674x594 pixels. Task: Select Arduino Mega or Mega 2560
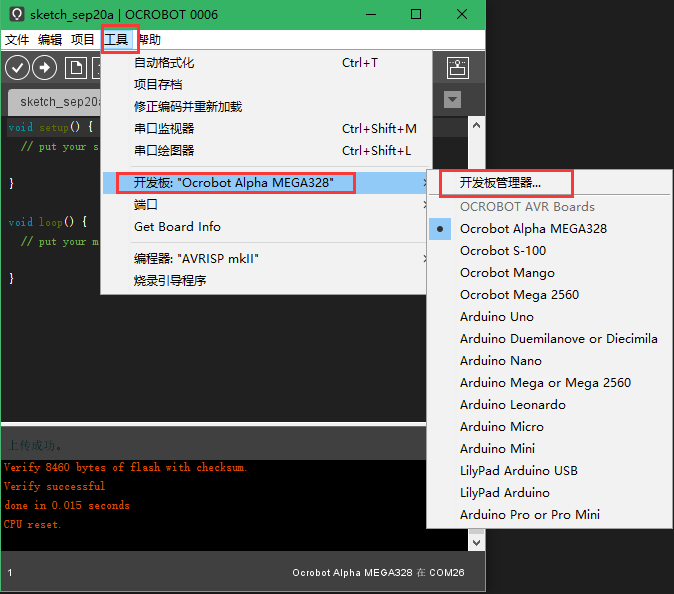click(550, 383)
